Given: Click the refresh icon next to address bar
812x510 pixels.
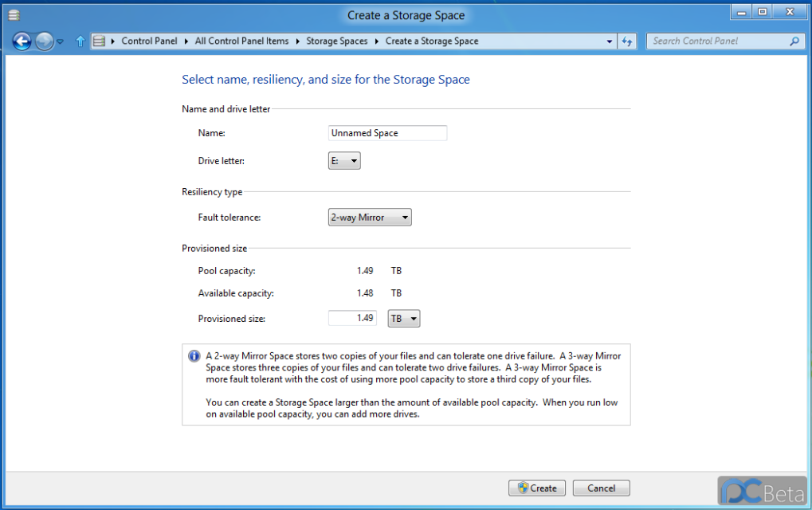Looking at the screenshot, I should pyautogui.click(x=627, y=41).
